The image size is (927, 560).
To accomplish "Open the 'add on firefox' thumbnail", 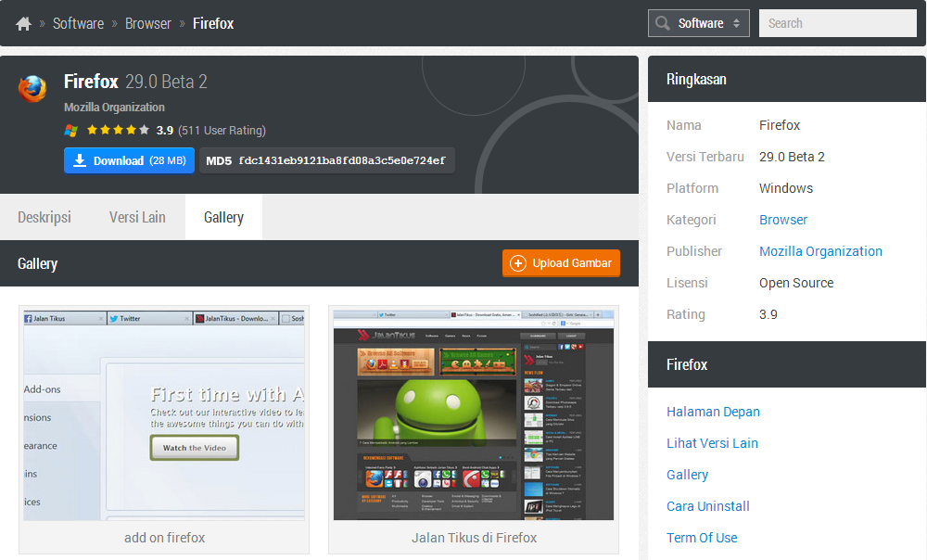I will pos(164,415).
